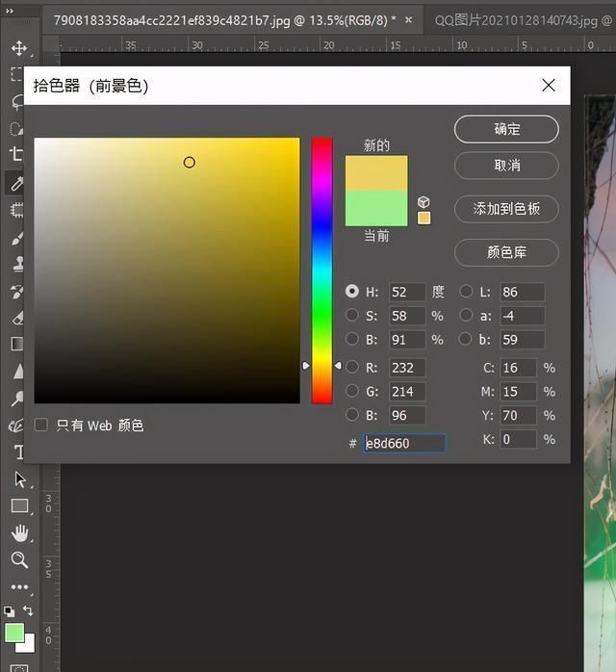
Task: Select the History Brush tool
Action: point(16,292)
